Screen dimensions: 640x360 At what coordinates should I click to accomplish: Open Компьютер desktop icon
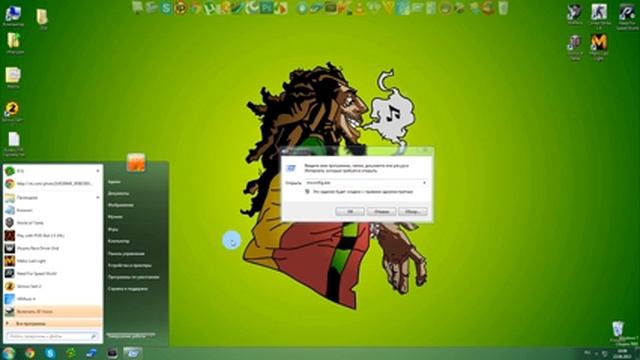coord(13,16)
